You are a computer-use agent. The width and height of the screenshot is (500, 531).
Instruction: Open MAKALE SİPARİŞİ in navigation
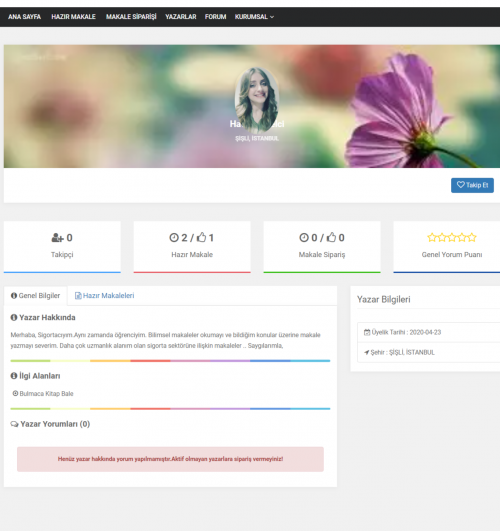(131, 17)
